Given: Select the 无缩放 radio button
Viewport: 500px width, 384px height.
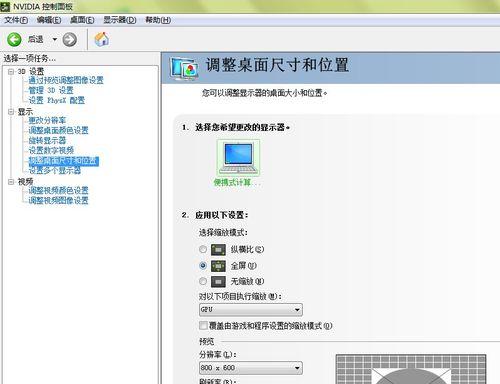Looking at the screenshot, I should [x=203, y=281].
